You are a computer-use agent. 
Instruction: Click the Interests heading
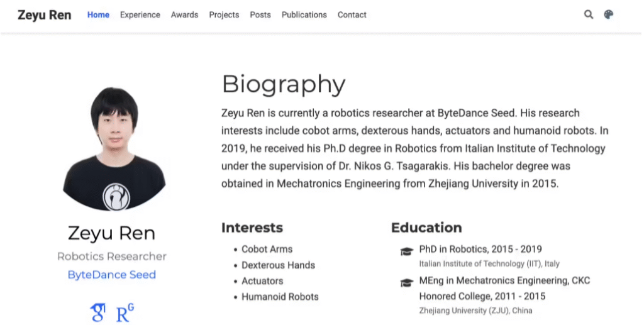click(x=252, y=228)
